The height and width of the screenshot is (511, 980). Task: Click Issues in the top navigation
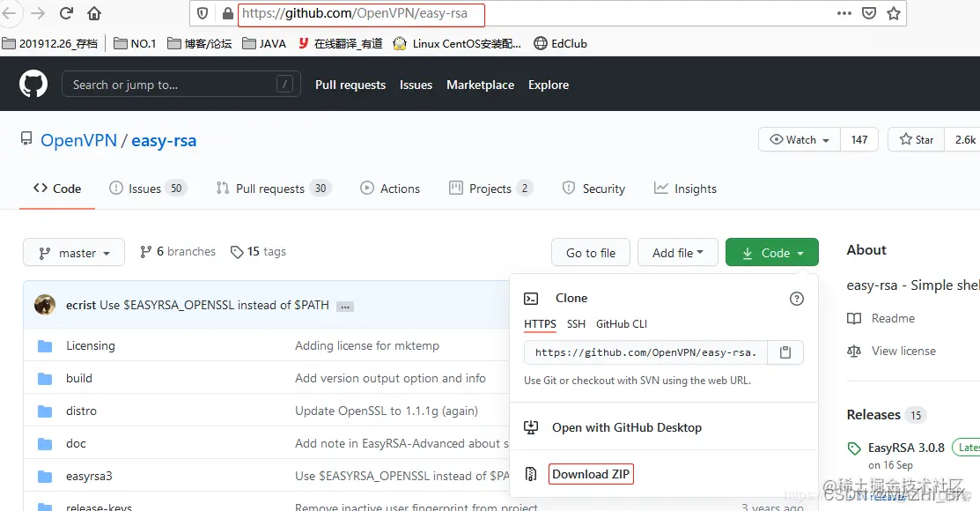click(416, 85)
